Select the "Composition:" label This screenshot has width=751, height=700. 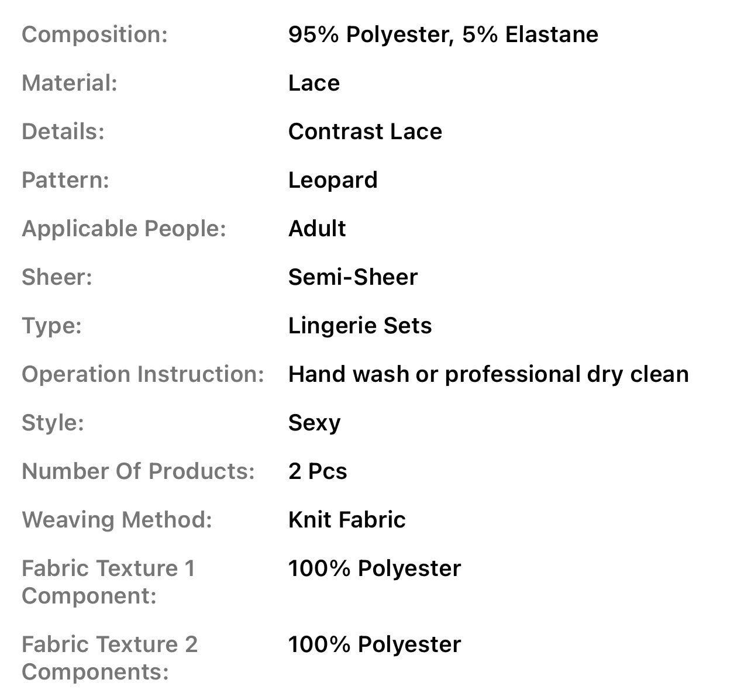point(95,35)
